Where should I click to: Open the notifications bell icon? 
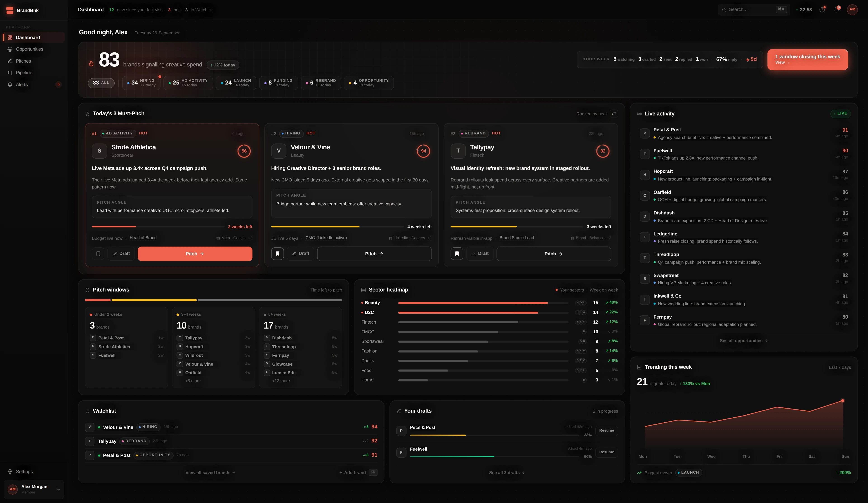click(837, 10)
